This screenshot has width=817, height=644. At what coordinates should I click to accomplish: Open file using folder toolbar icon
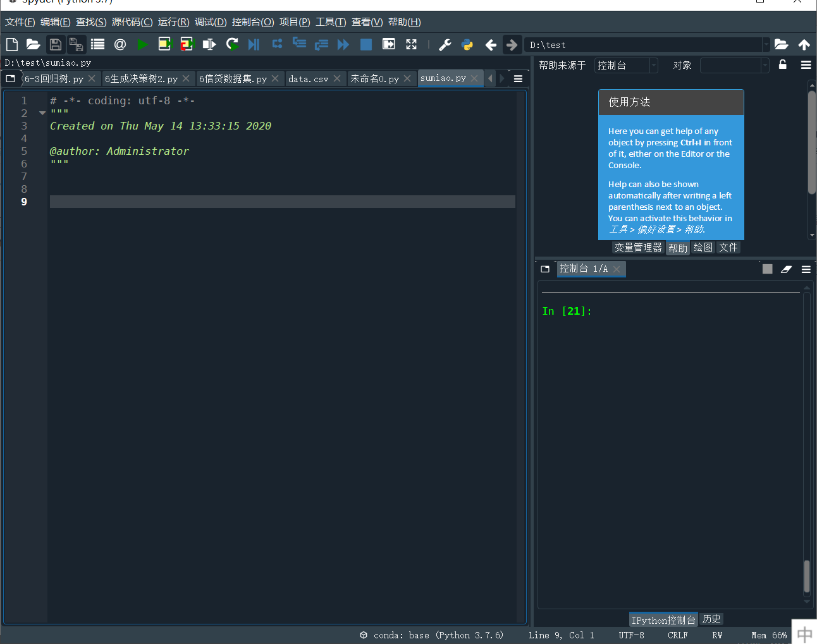click(33, 44)
